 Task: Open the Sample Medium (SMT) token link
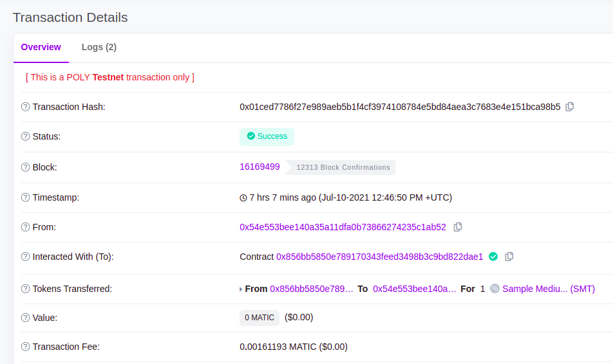click(548, 289)
